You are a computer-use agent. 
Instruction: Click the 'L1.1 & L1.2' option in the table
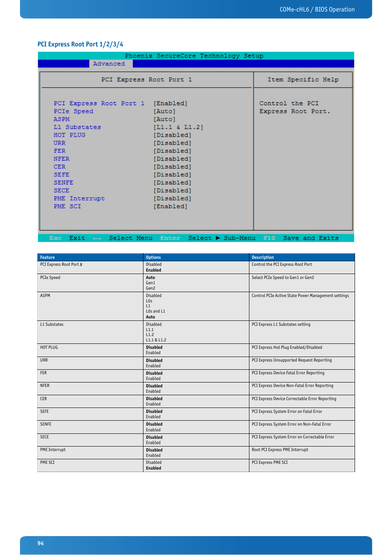(x=156, y=340)
